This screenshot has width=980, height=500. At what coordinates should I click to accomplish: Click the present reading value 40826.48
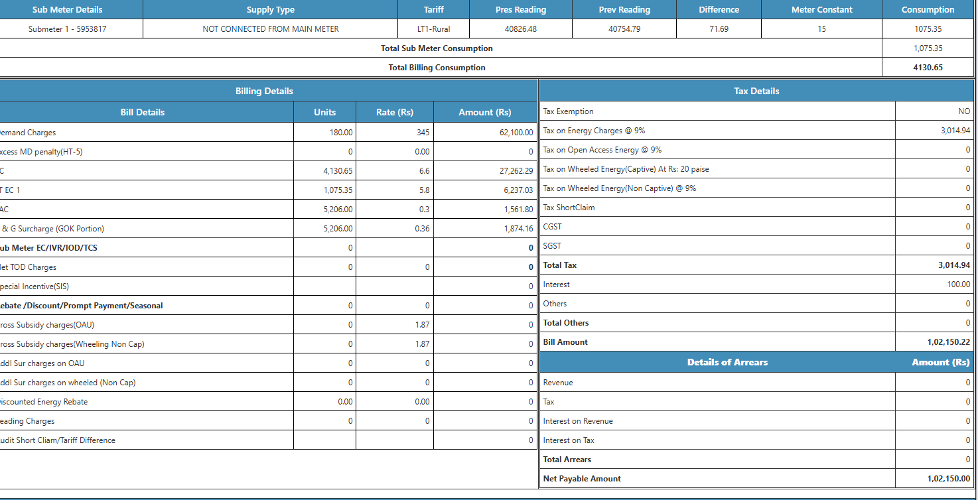point(520,29)
